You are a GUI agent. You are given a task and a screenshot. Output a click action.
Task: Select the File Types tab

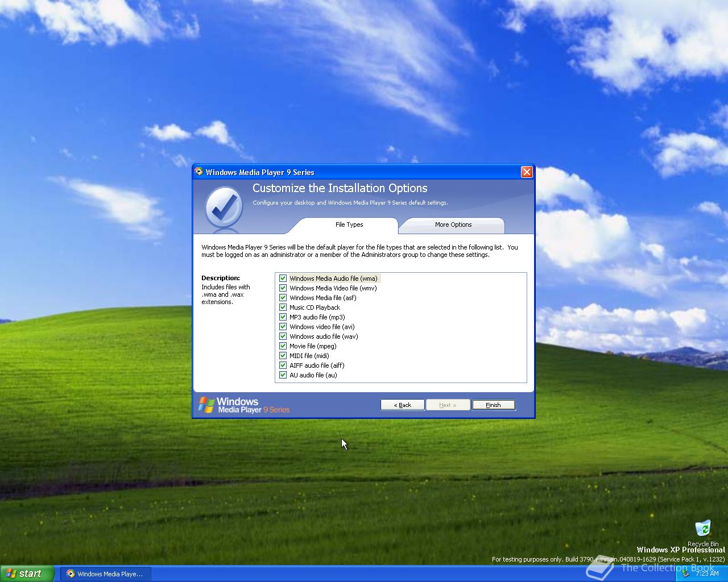click(x=349, y=225)
